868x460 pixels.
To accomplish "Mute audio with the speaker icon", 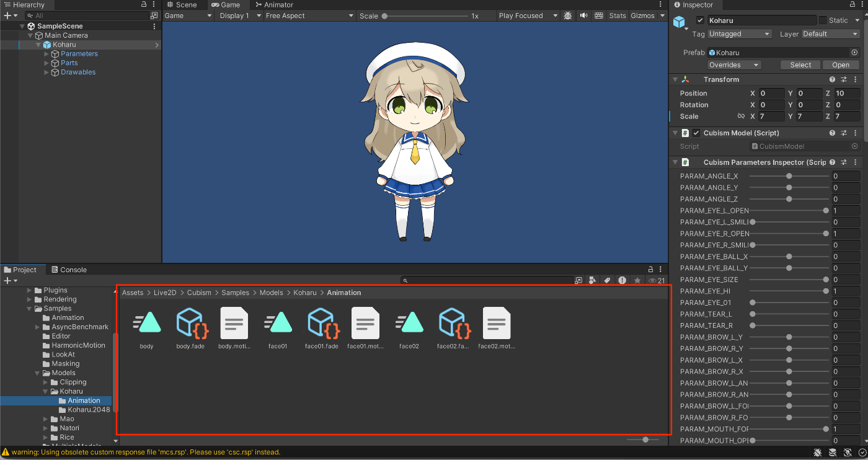I will click(583, 15).
